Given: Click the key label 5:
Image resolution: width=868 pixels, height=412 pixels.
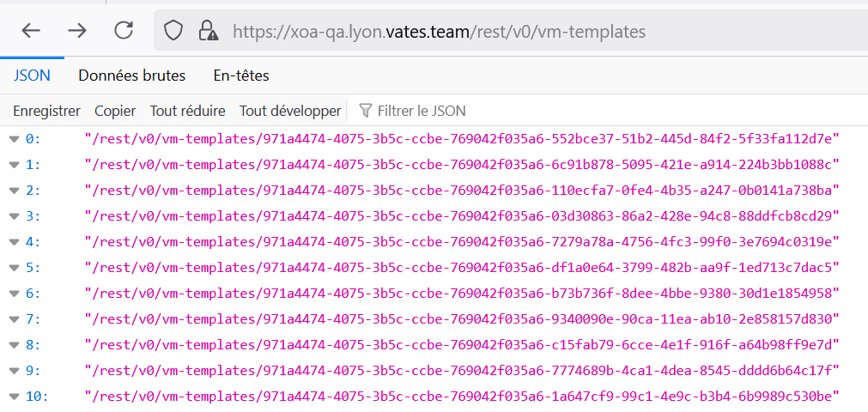Looking at the screenshot, I should [x=33, y=268].
